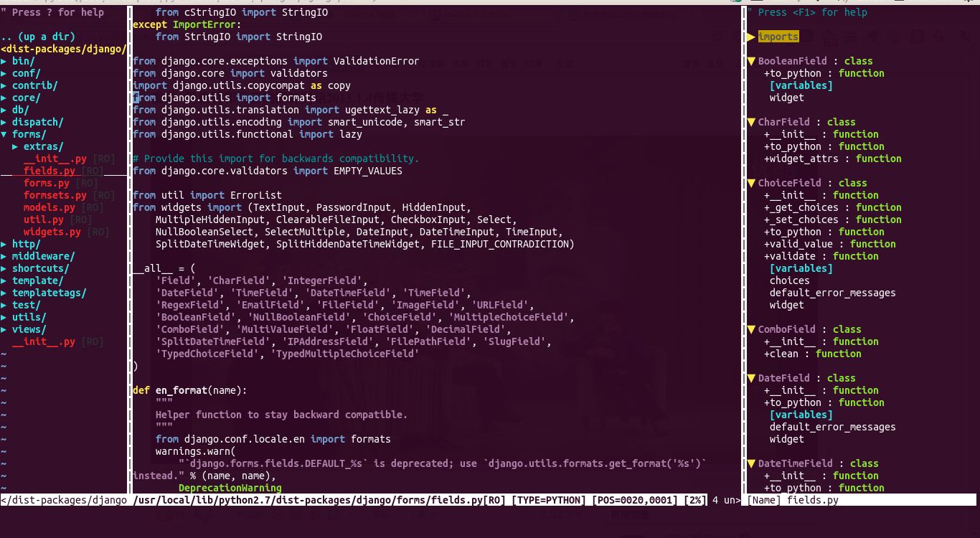Screen dimensions: 980x538
Task: Expand the middleware/ directory
Action: (4, 257)
